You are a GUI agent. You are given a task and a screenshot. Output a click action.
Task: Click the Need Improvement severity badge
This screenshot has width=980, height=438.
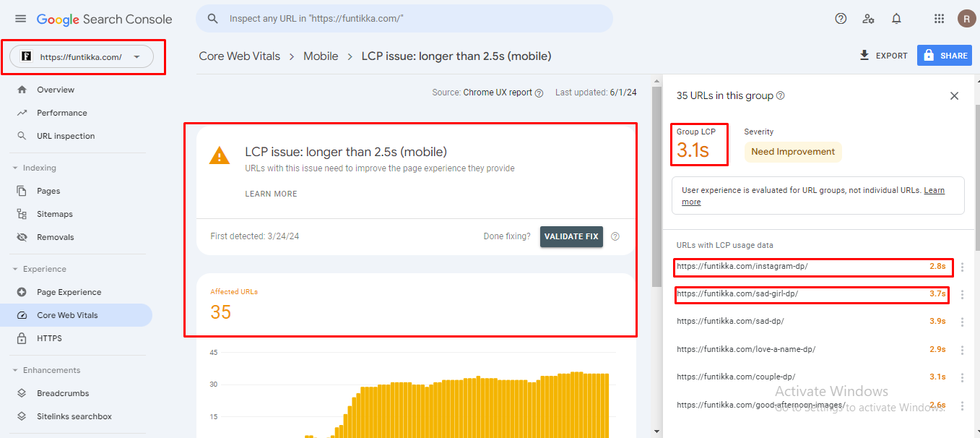(793, 152)
